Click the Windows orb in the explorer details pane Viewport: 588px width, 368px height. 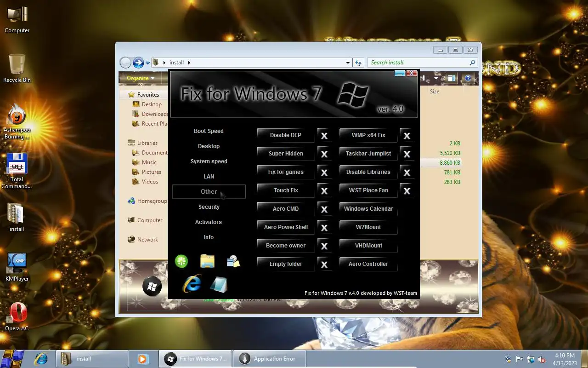(152, 286)
